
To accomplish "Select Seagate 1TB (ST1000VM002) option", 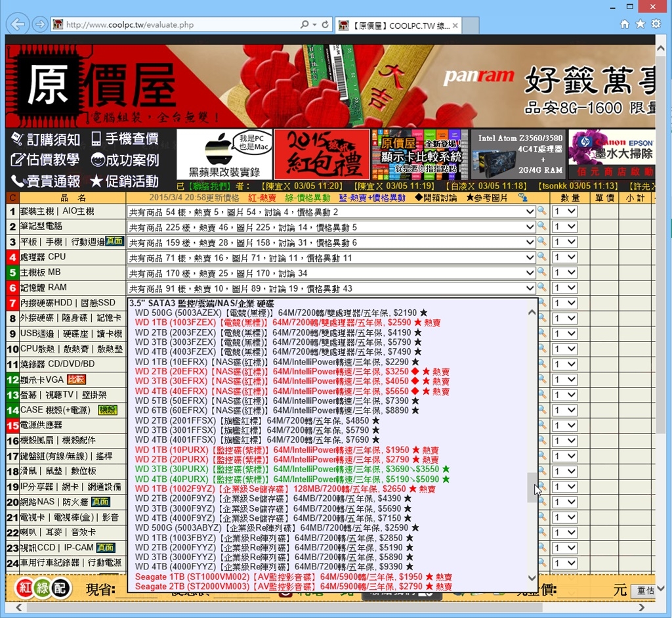I will coord(293,577).
